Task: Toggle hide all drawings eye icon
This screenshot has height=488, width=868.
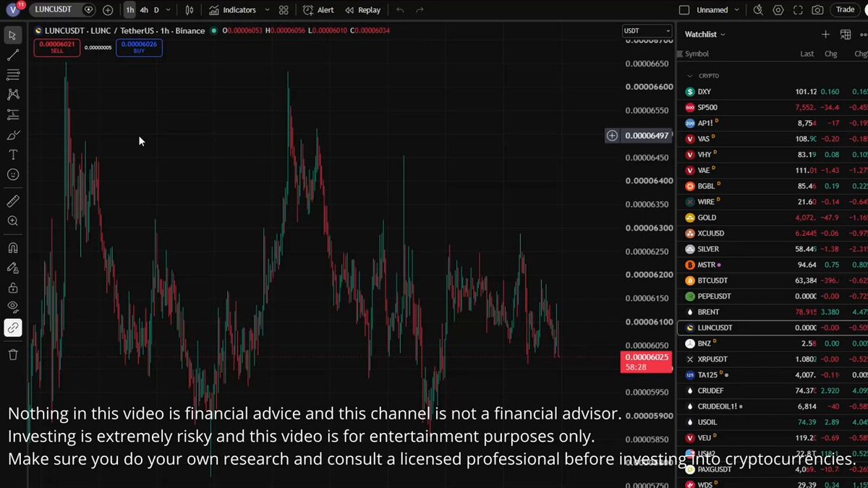Action: (13, 307)
